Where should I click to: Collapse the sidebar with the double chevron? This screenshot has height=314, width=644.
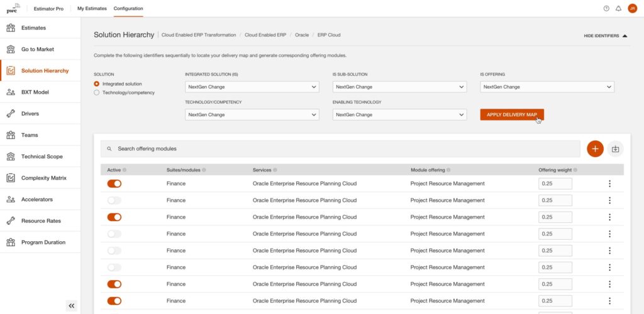72,306
